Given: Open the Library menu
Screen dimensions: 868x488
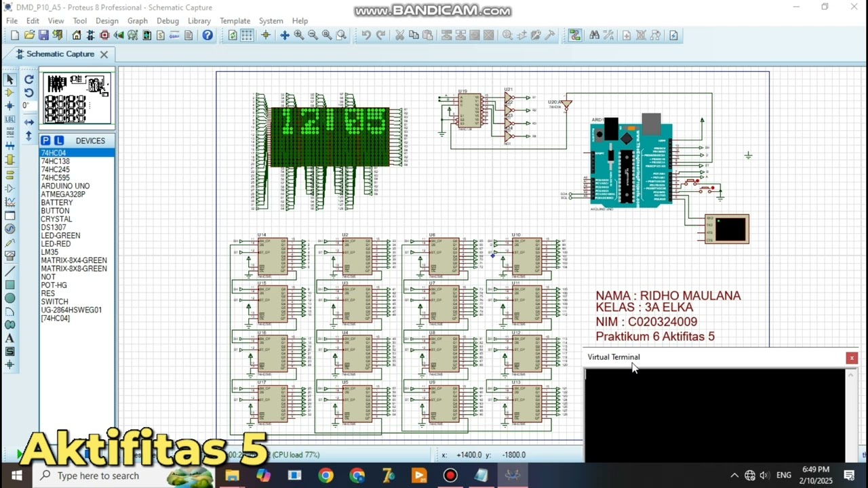Looking at the screenshot, I should (199, 21).
